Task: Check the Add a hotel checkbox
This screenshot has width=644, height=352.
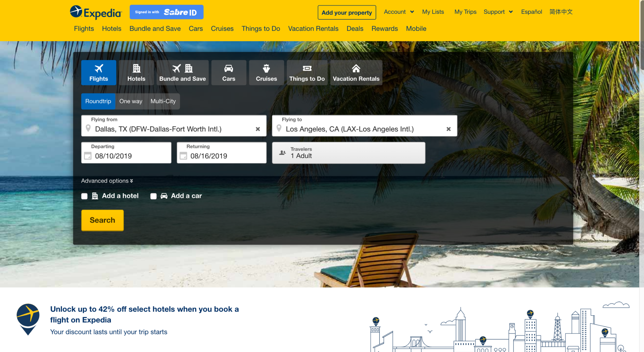Action: [x=84, y=196]
